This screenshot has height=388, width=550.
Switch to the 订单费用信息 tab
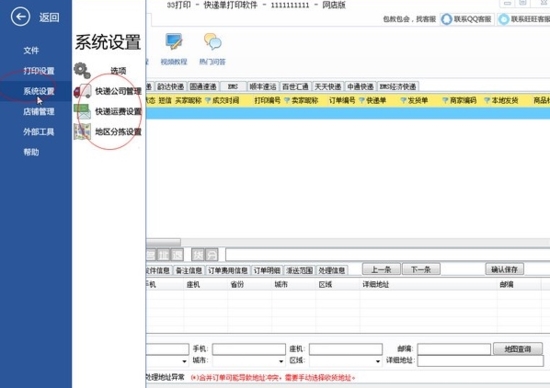point(228,270)
